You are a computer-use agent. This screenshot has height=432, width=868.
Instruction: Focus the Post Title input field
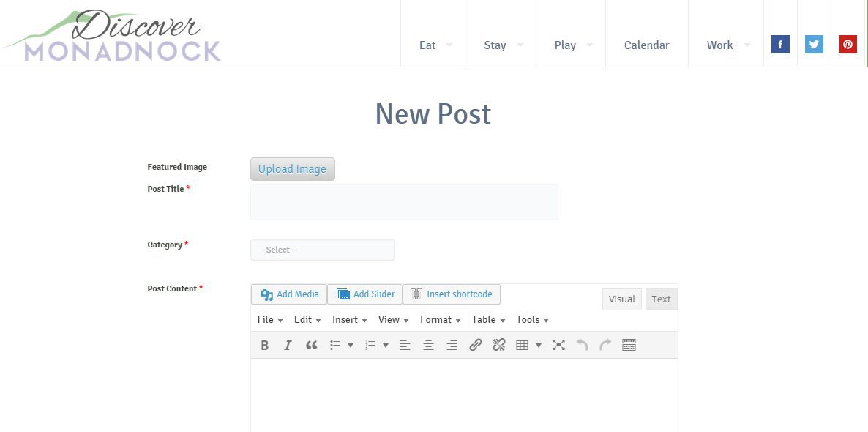404,202
